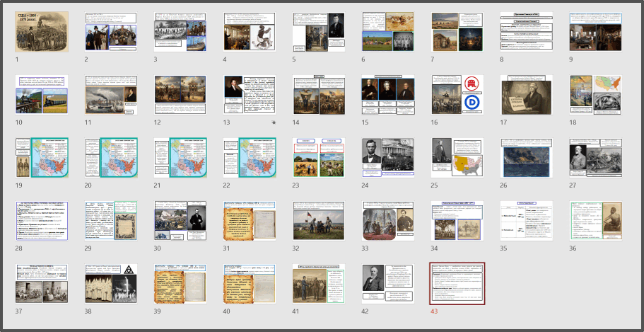
Task: Select slide 37 thumbnail
Action: point(42,284)
